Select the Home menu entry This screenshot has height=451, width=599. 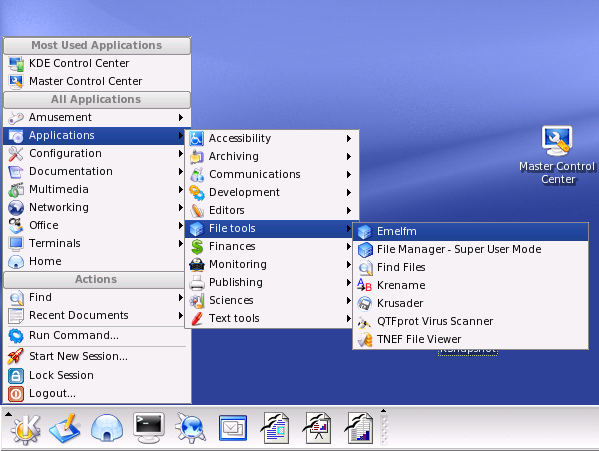[95, 261]
